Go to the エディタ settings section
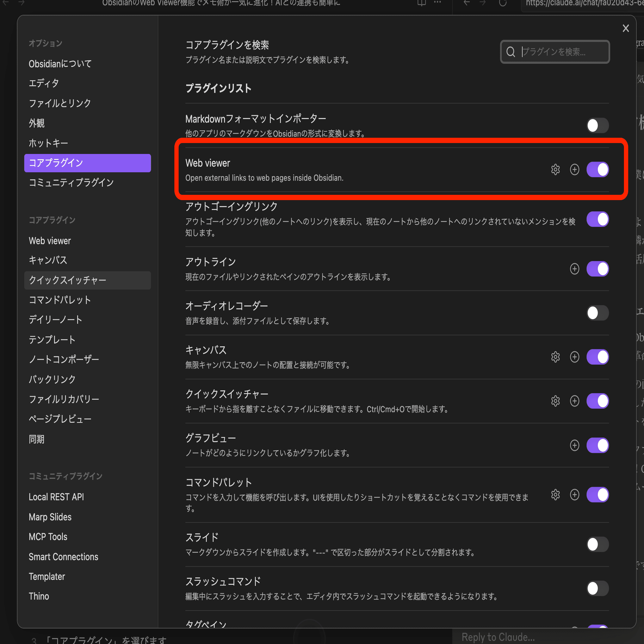Image resolution: width=644 pixels, height=644 pixels. (87, 83)
